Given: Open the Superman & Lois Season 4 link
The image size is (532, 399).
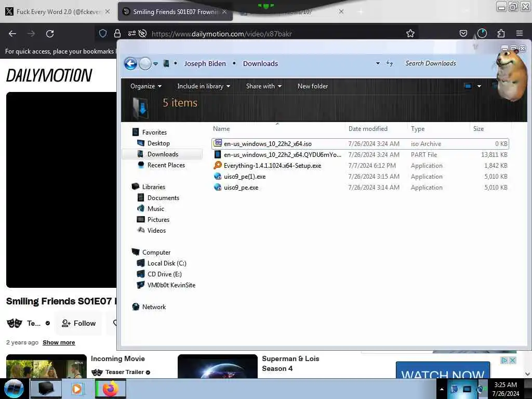Looking at the screenshot, I should (290, 363).
